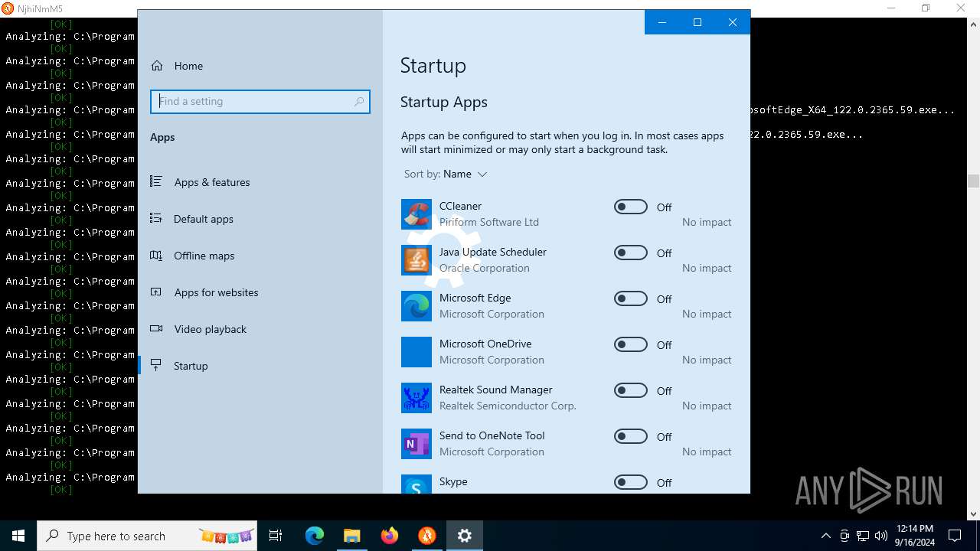Open Video playback settings
980x551 pixels.
[260, 329]
